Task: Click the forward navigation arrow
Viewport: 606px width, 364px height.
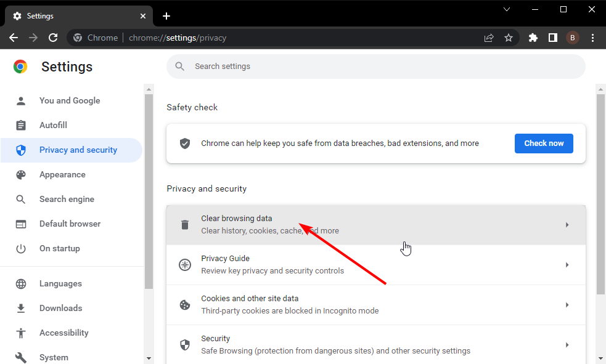Action: point(33,38)
